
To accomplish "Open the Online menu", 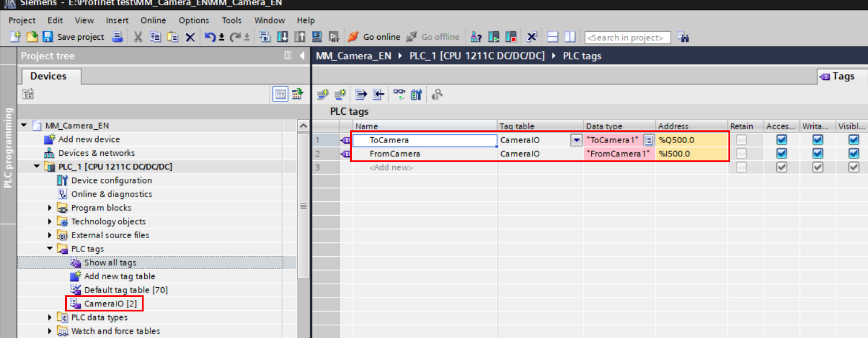I will pos(153,20).
